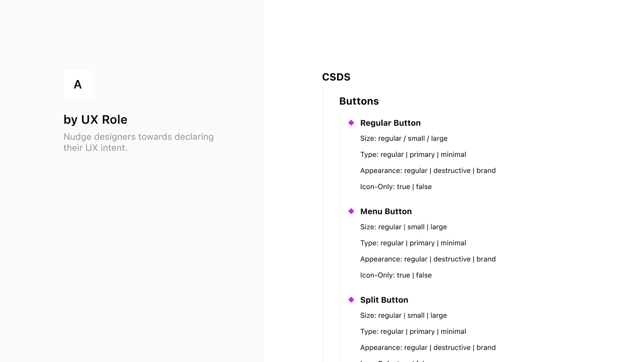This screenshot has height=362, width=644.
Task: Click Split Button's Appearance property line
Action: pos(428,347)
